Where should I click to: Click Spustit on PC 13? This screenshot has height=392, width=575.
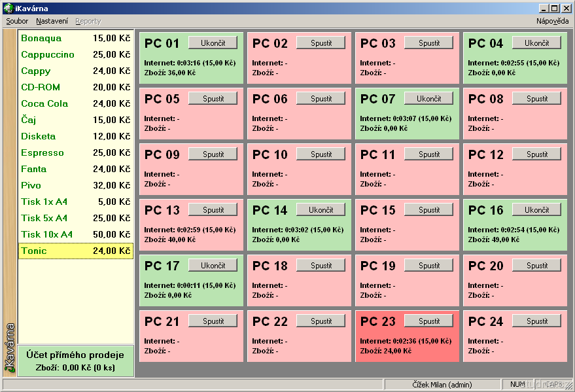pos(213,210)
